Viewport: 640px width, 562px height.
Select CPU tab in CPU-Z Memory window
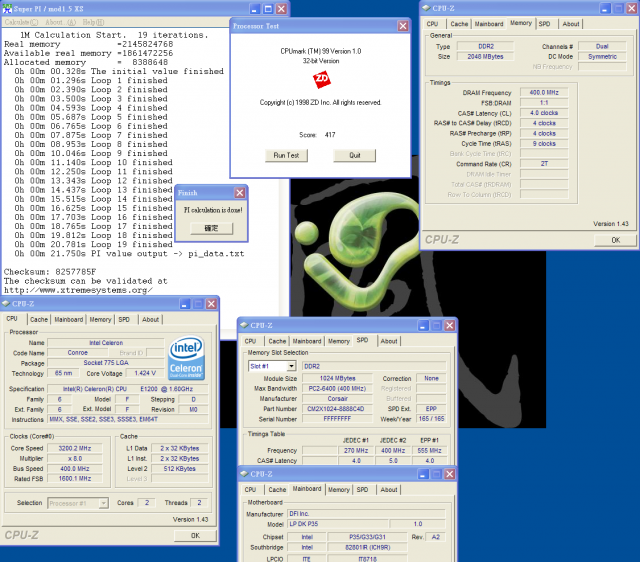pyautogui.click(x=432, y=24)
